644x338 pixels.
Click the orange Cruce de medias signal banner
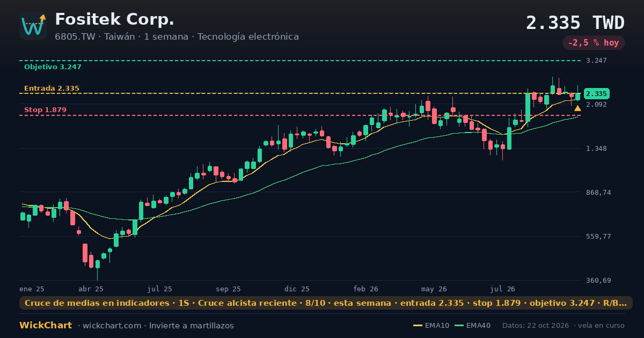326,303
